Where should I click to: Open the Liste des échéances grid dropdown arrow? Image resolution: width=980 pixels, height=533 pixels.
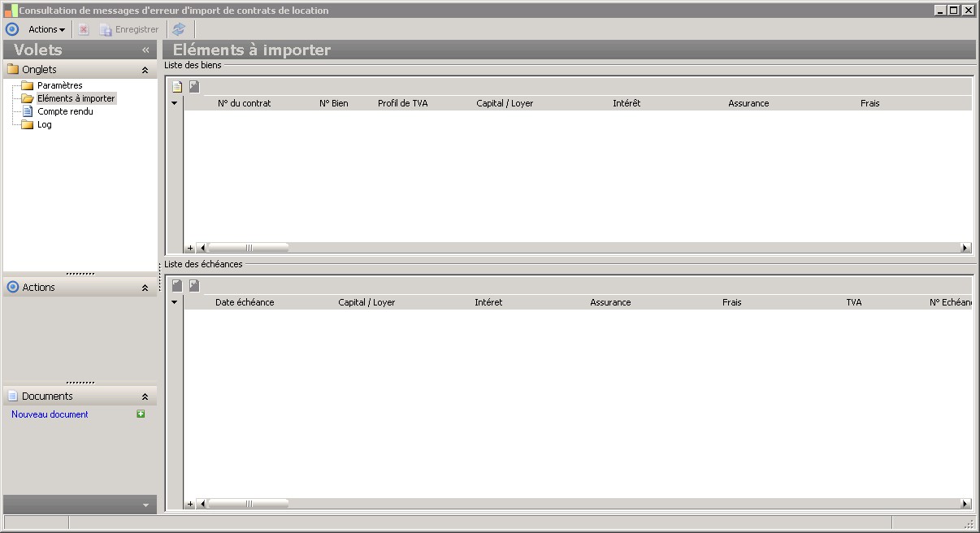(174, 302)
